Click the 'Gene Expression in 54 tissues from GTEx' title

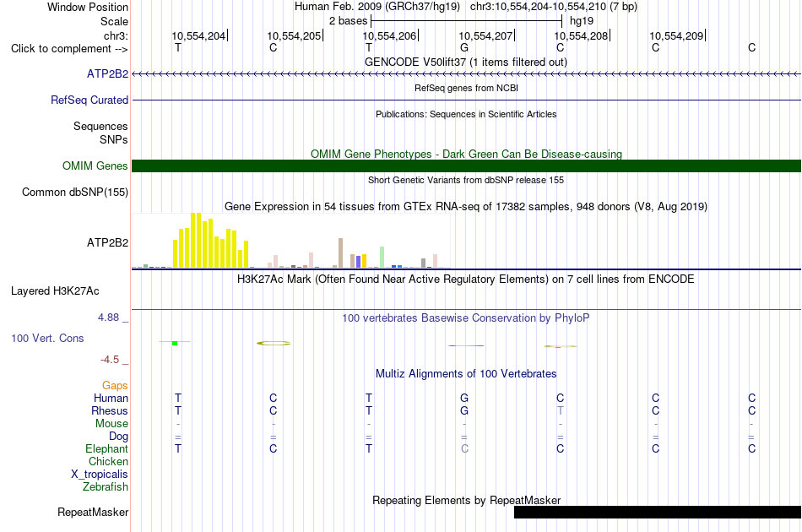(x=466, y=206)
